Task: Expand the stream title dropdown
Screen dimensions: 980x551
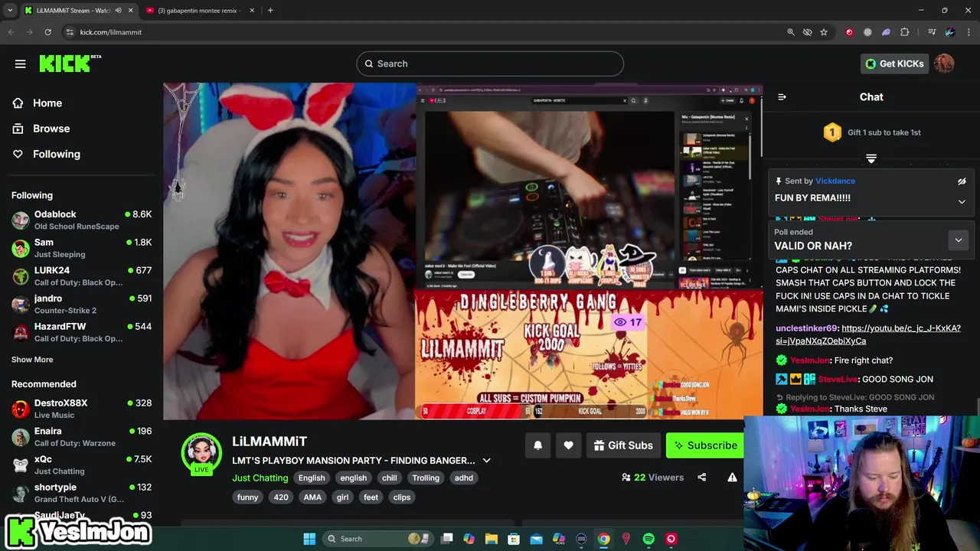Action: tap(486, 461)
